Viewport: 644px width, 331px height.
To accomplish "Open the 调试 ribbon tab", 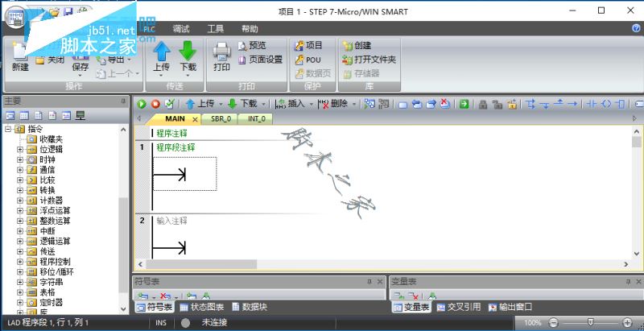I will (x=181, y=29).
